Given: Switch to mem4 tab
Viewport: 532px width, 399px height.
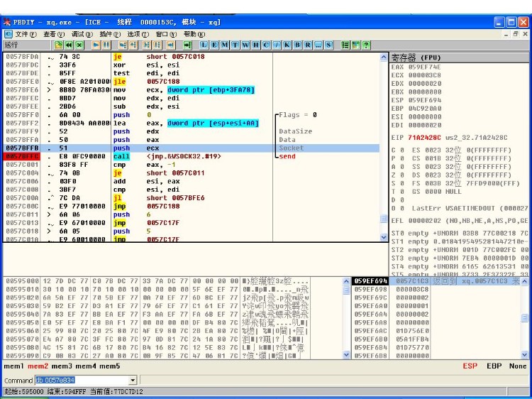Looking at the screenshot, I should (x=86, y=366).
